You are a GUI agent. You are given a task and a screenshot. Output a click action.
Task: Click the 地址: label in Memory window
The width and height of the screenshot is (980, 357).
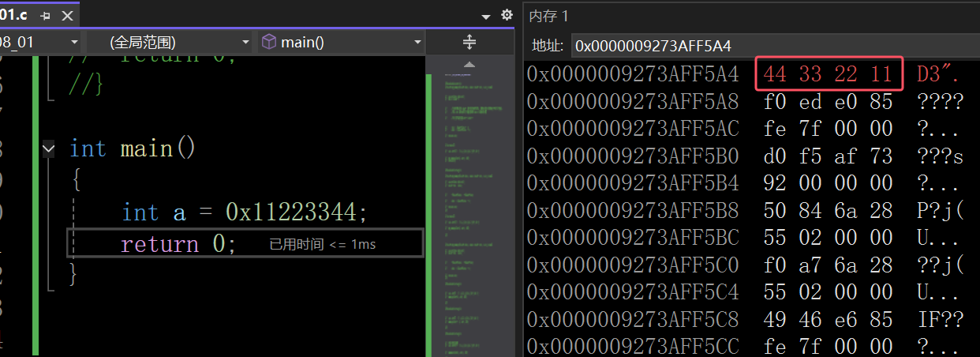549,46
